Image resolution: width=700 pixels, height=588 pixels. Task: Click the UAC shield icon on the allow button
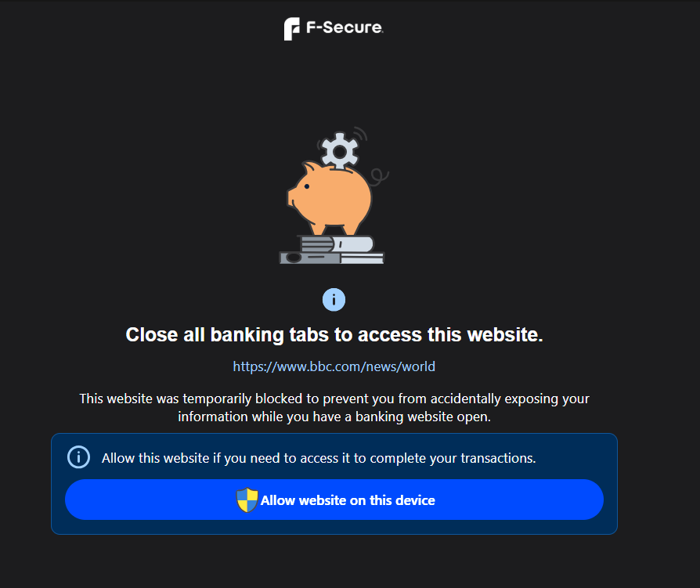[x=247, y=500]
